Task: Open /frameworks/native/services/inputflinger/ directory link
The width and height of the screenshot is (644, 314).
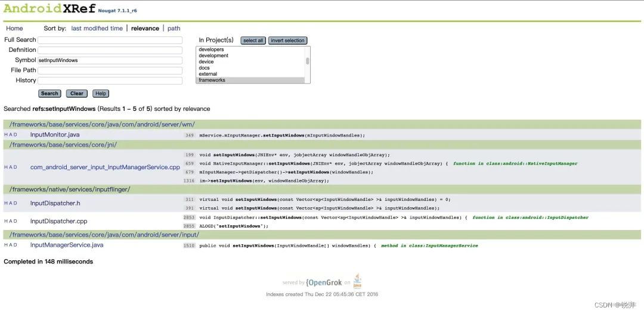Action: (x=70, y=189)
